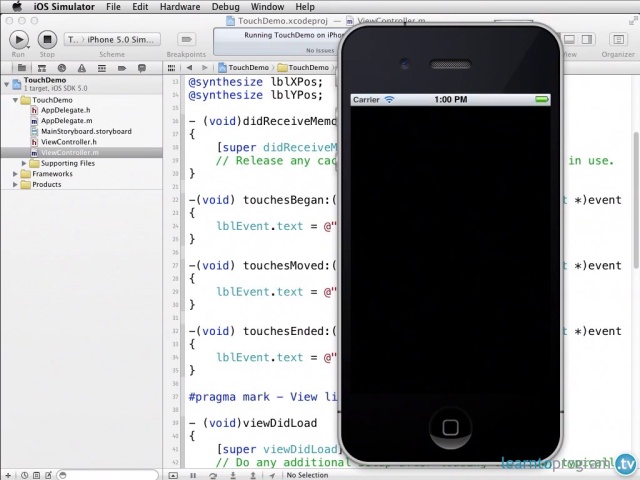Click the simulator status bar 1:00 PM
Image resolution: width=640 pixels, height=480 pixels.
[451, 100]
